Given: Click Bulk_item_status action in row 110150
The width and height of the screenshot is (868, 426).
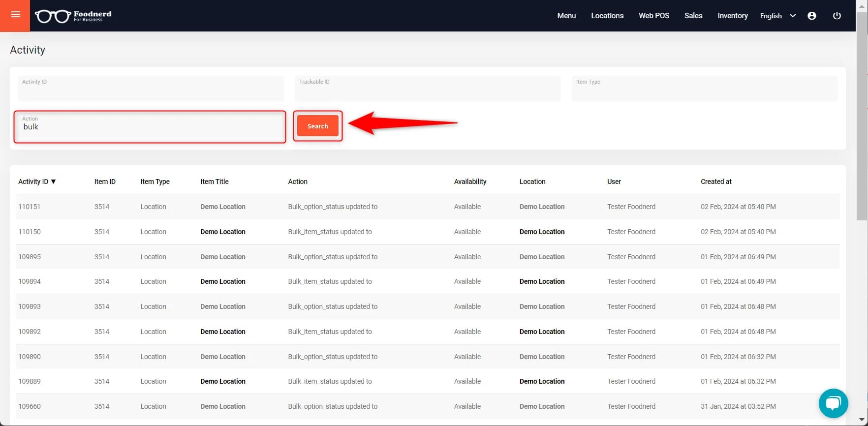Looking at the screenshot, I should pos(330,232).
